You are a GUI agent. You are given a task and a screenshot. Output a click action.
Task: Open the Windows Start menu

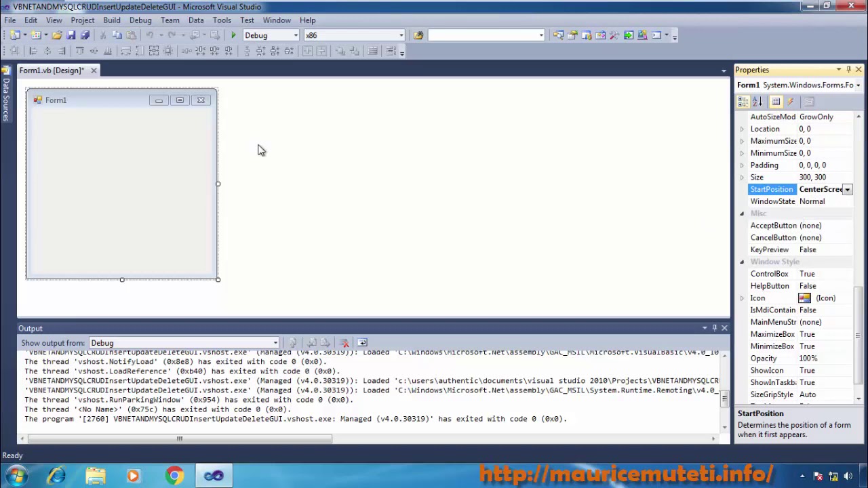click(16, 476)
